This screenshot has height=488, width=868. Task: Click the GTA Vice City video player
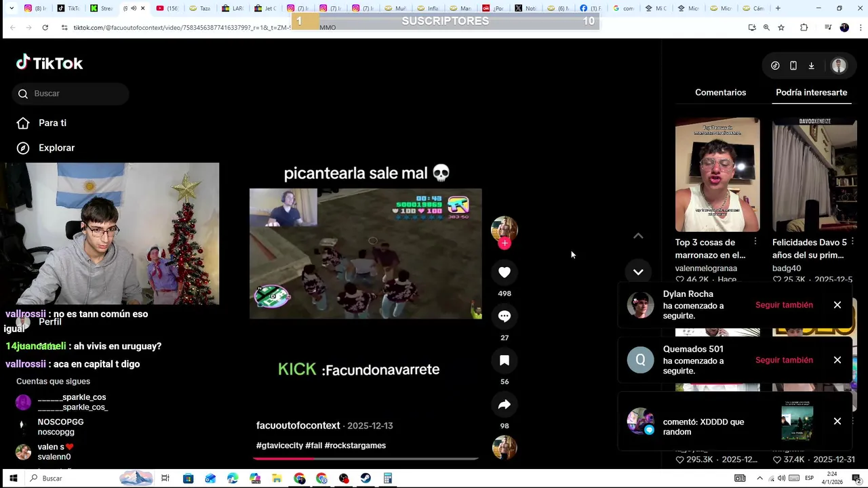366,253
